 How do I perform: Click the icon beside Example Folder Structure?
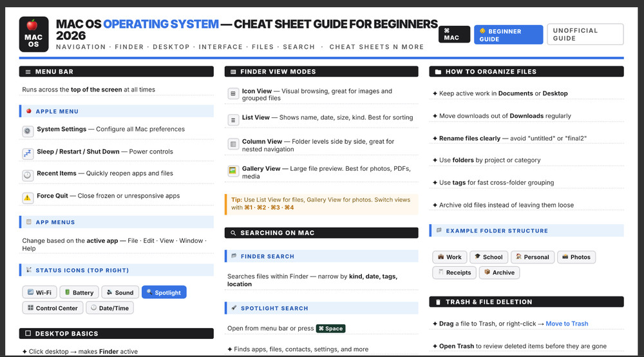(439, 230)
